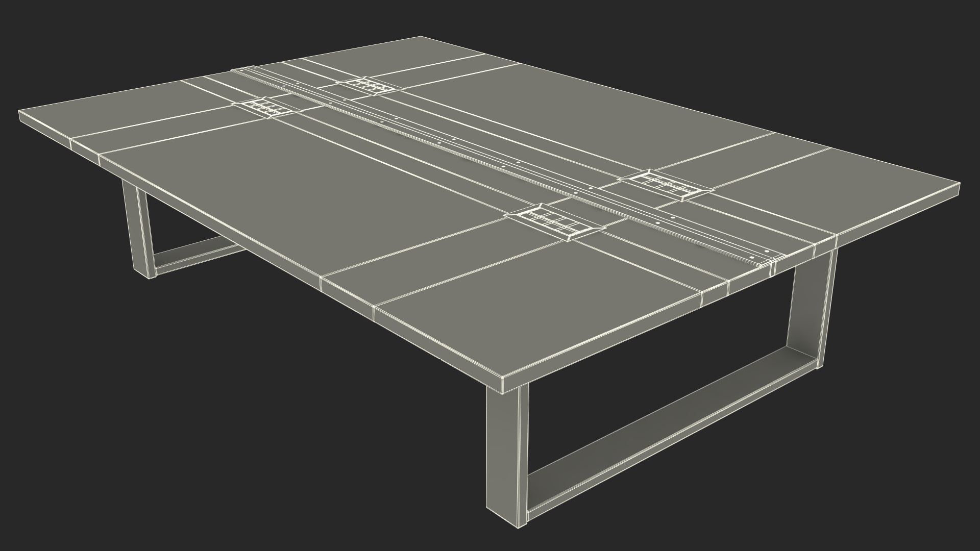Select the far back corner of the tabletop
The height and width of the screenshot is (551, 980).
[421, 37]
